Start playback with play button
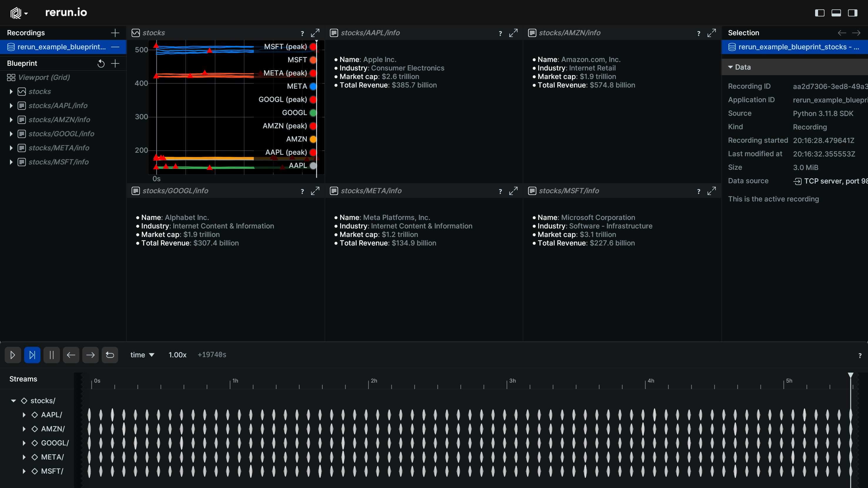868x488 pixels. coord(13,355)
